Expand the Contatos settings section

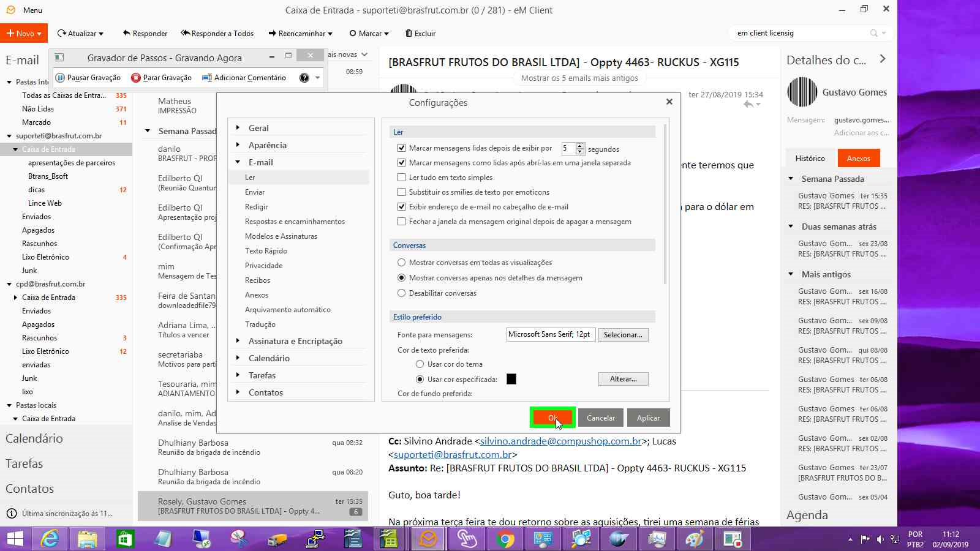pos(238,392)
